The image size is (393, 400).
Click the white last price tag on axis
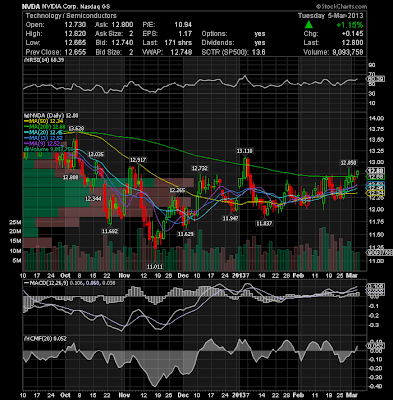pyautogui.click(x=376, y=170)
